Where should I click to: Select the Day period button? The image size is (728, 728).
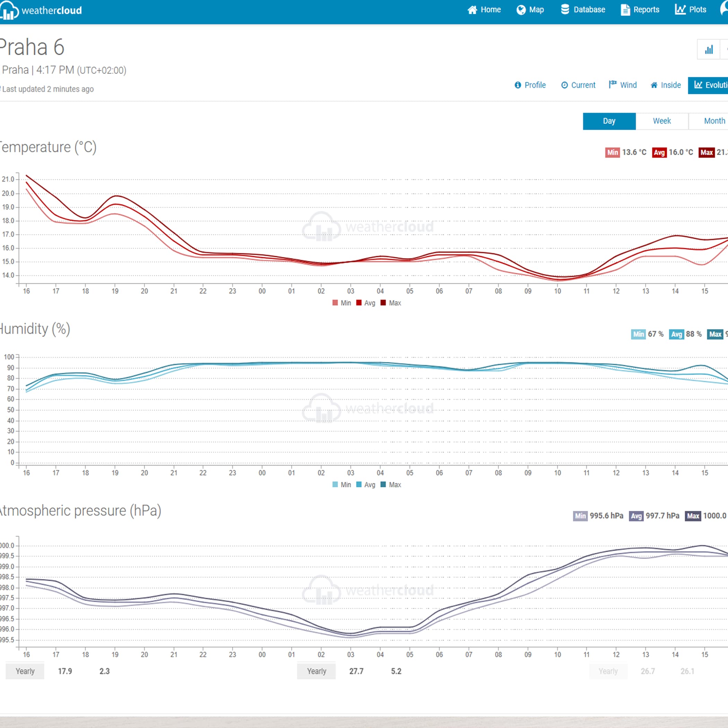(609, 121)
